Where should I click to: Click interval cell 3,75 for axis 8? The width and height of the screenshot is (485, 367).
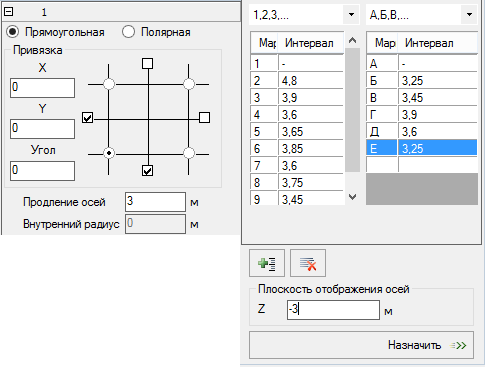coord(311,182)
